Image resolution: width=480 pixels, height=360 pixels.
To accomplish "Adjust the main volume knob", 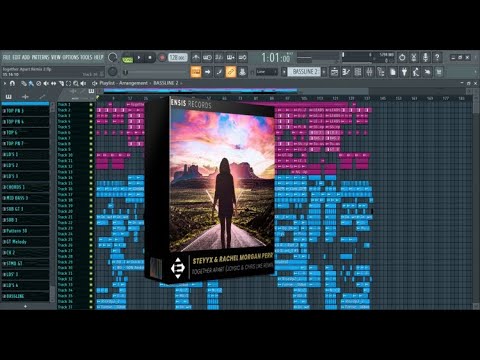I will click(113, 58).
